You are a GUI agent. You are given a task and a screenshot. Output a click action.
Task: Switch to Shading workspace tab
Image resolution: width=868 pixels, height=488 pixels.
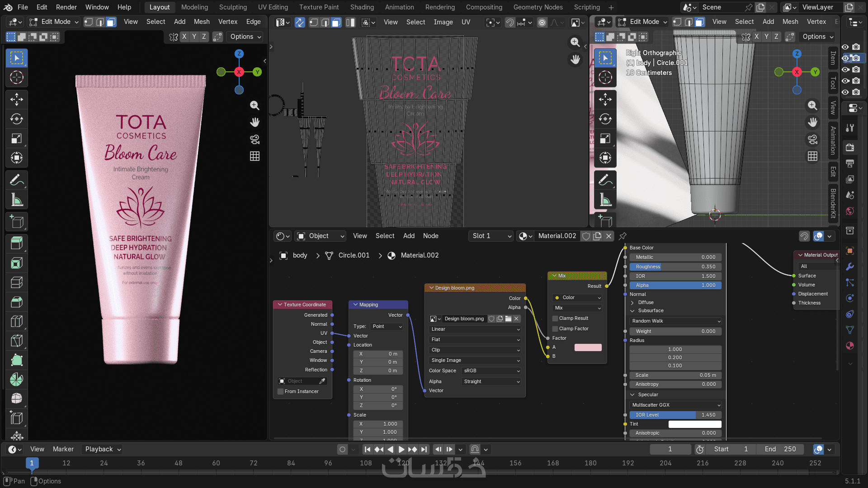click(362, 7)
